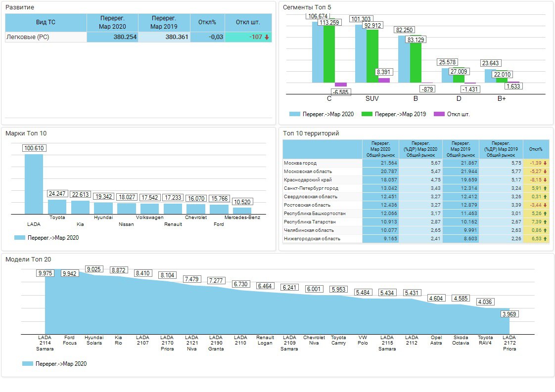The height and width of the screenshot is (392, 555).
Task: Click the LADA bar labeled 100.610
Action: [x=34, y=184]
